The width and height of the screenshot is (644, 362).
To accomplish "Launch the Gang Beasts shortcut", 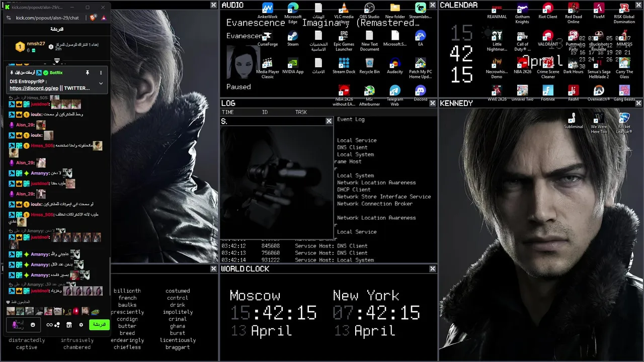I will 624,94.
